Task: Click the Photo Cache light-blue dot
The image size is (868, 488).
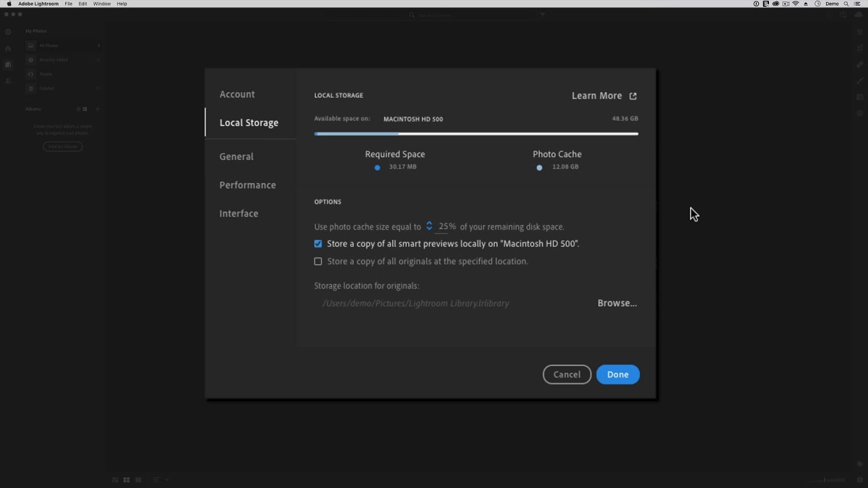Action: coord(539,167)
